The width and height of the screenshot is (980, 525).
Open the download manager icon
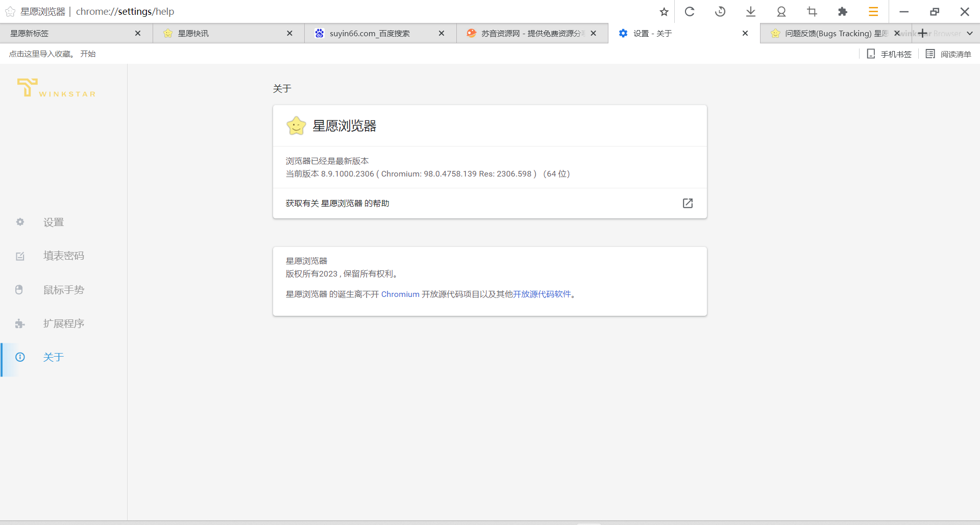(750, 11)
